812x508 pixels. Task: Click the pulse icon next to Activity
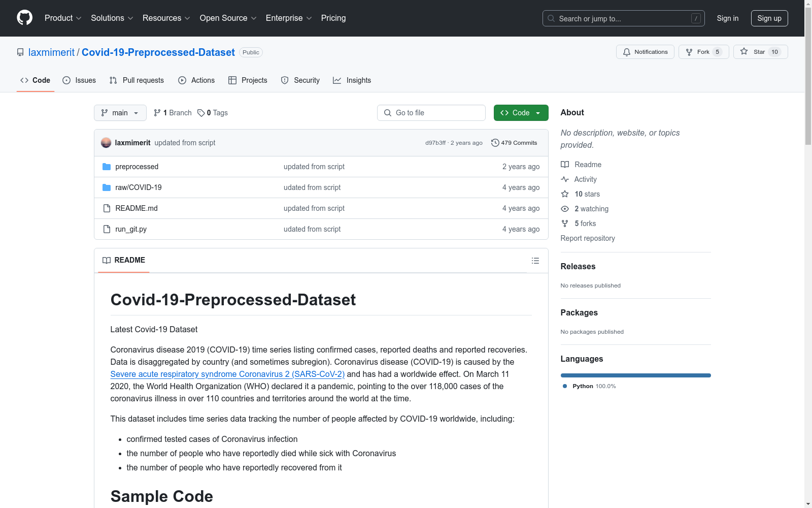tap(565, 179)
